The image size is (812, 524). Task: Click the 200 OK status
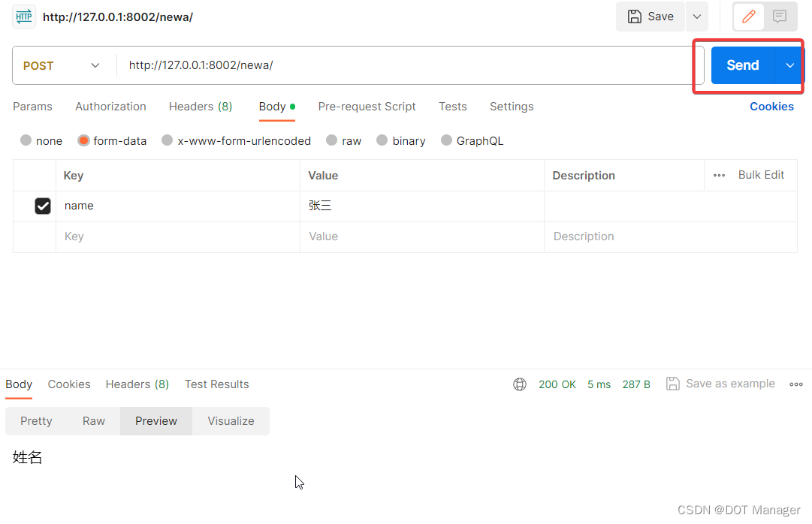[557, 384]
